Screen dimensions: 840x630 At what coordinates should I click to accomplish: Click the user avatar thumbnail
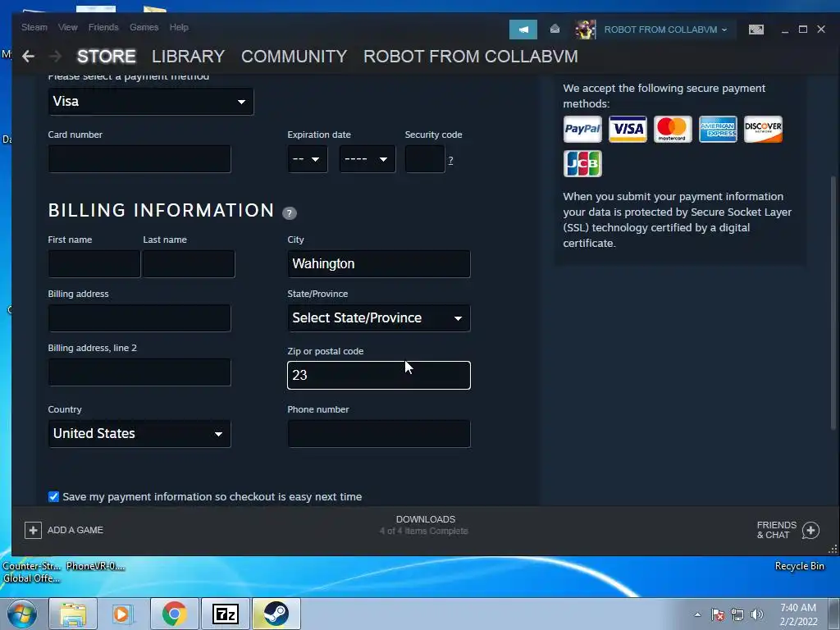coord(585,30)
